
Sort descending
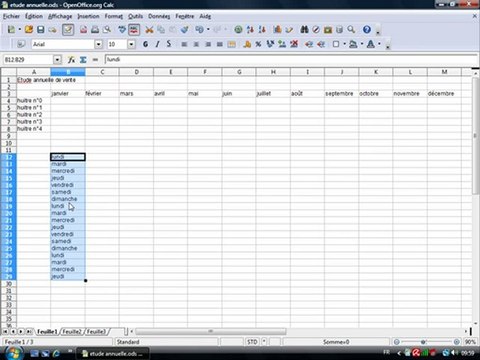262,30
